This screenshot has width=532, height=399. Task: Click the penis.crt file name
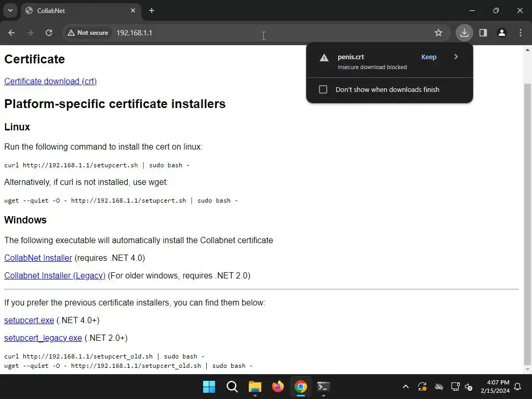pyautogui.click(x=351, y=57)
